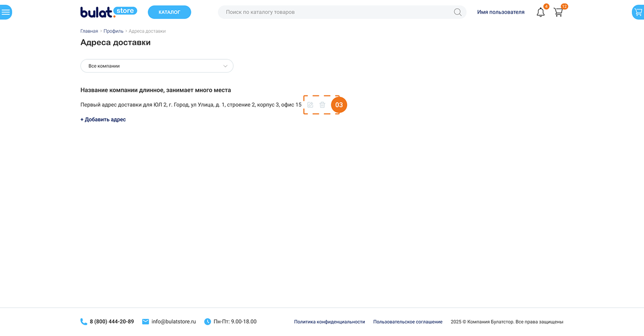Open the КАТАЛОГ catalog button
Image resolution: width=644 pixels, height=336 pixels.
click(169, 12)
